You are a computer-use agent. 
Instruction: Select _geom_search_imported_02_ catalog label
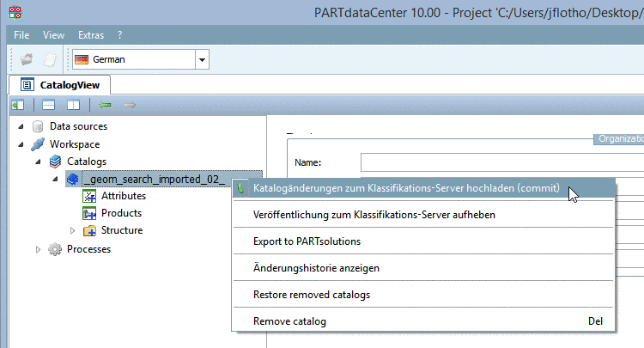click(154, 179)
